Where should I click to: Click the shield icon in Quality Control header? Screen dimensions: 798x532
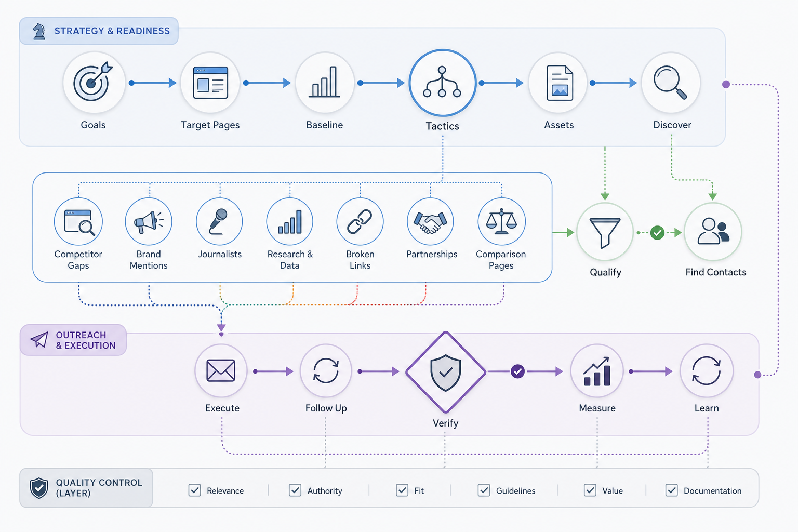(x=39, y=488)
